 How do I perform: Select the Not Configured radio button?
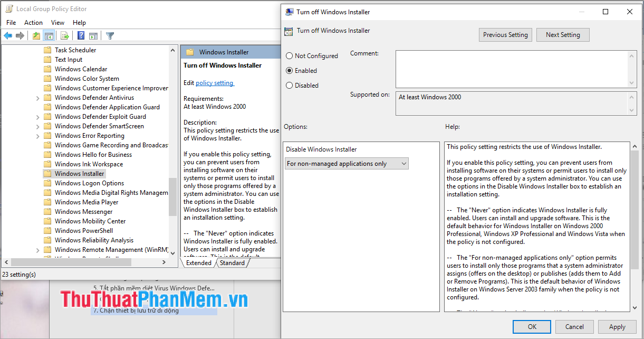point(289,55)
